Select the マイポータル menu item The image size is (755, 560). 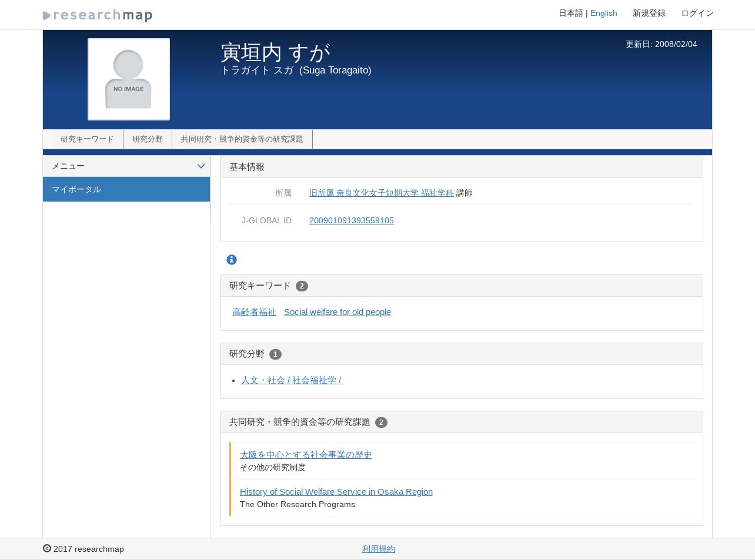point(126,189)
